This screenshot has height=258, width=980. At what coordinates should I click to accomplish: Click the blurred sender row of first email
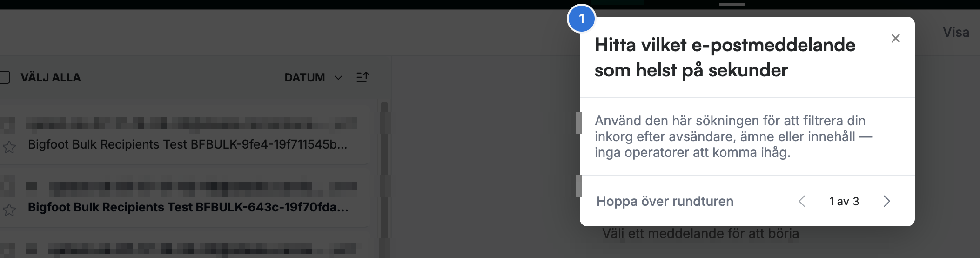point(191,123)
